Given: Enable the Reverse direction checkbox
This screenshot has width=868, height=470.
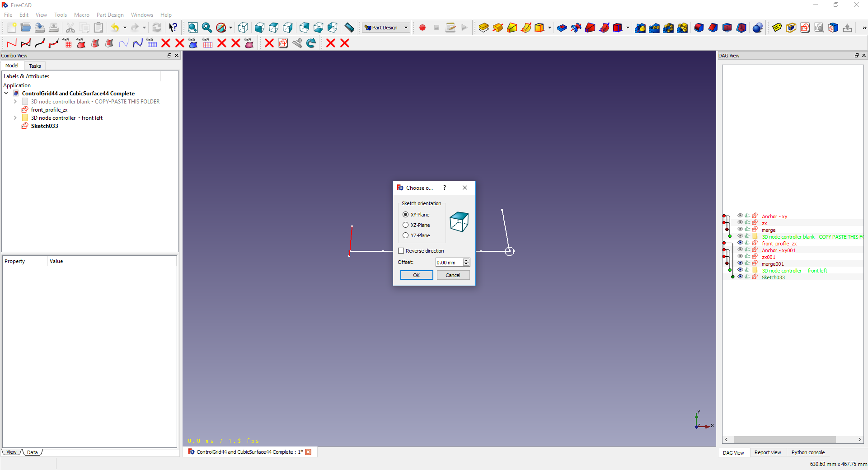Looking at the screenshot, I should [401, 251].
